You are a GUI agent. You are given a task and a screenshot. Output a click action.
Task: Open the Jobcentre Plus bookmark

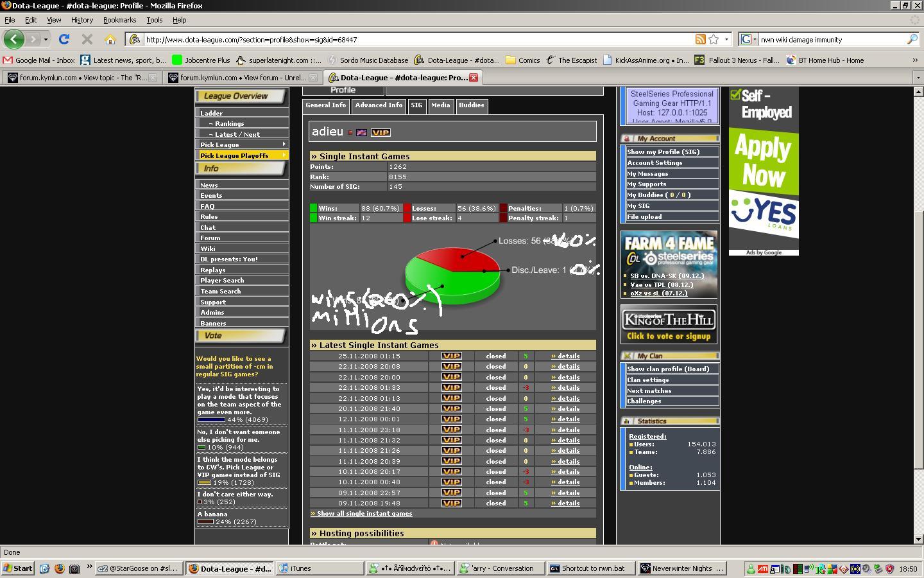pyautogui.click(x=201, y=60)
